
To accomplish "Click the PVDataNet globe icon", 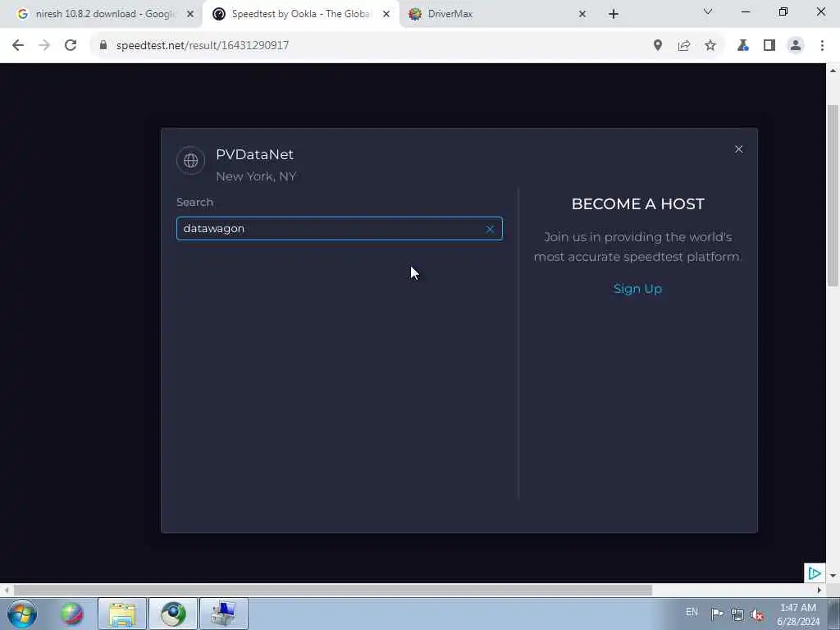I will (x=190, y=160).
